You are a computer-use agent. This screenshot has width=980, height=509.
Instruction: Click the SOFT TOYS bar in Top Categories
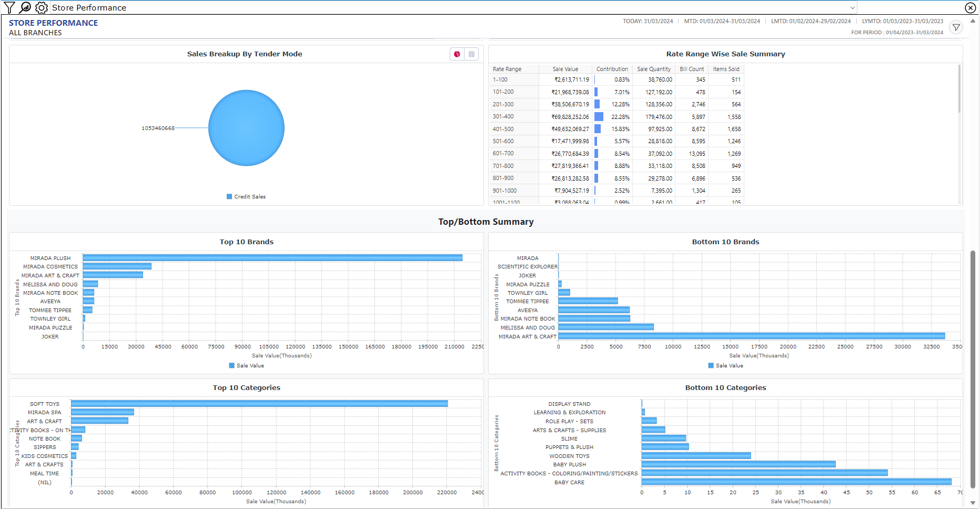click(x=259, y=404)
